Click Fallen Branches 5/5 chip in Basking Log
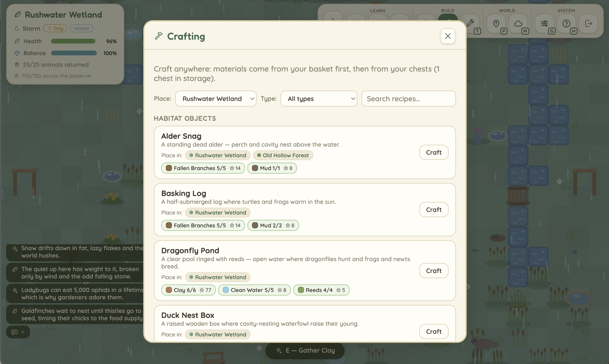 [203, 225]
